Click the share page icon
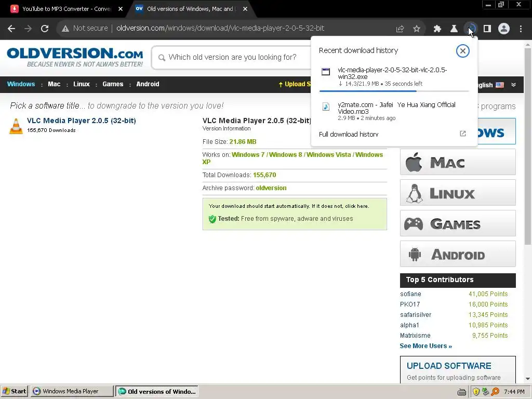 tap(400, 29)
